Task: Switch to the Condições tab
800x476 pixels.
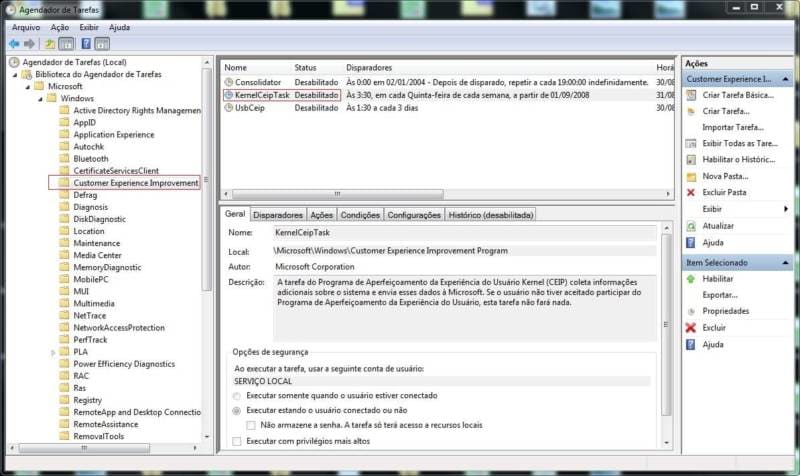Action: click(360, 215)
